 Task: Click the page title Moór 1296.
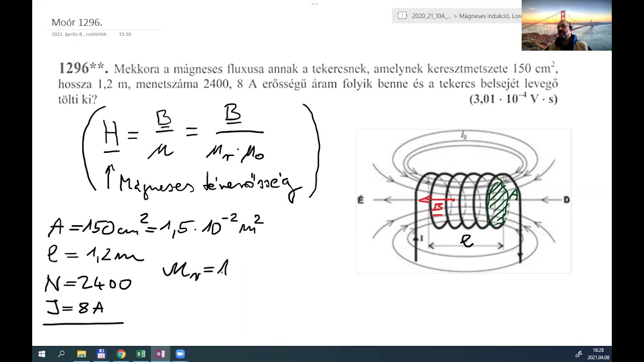77,22
